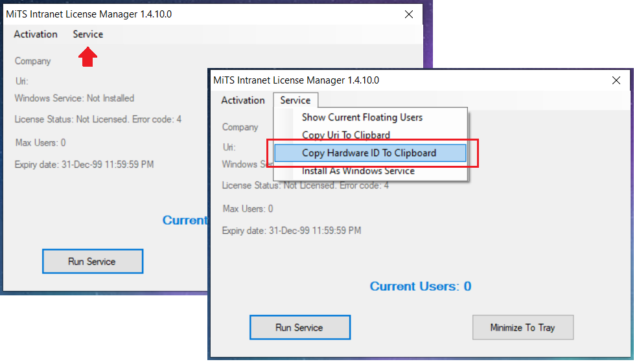Image resolution: width=639 pixels, height=364 pixels.
Task: Click License Status text in back window
Action: coord(98,119)
